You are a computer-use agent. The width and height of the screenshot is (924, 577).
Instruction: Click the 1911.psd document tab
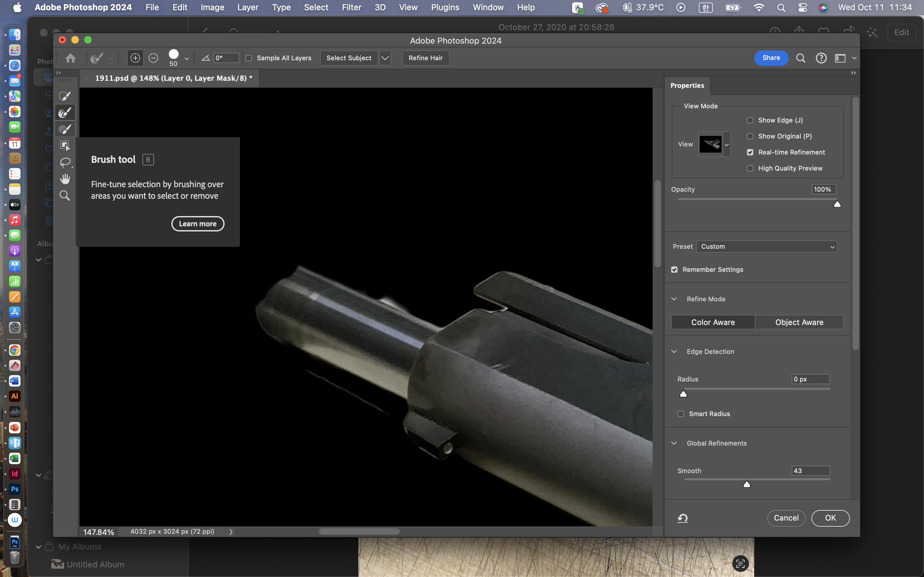(173, 78)
